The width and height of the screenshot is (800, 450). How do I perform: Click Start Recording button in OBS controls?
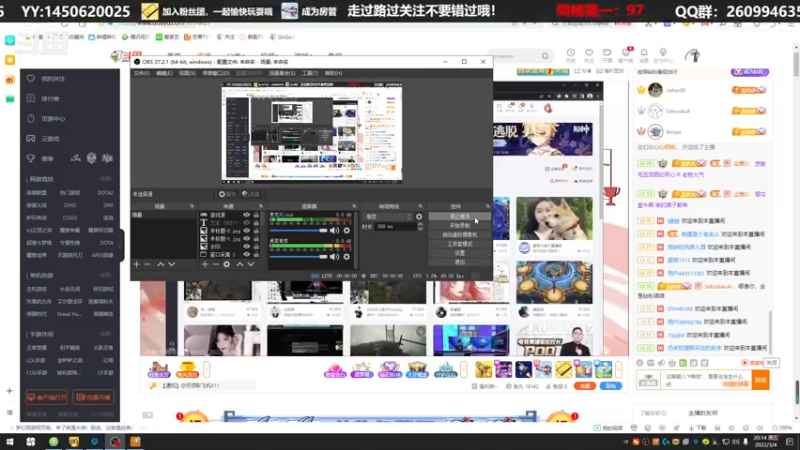(x=459, y=226)
